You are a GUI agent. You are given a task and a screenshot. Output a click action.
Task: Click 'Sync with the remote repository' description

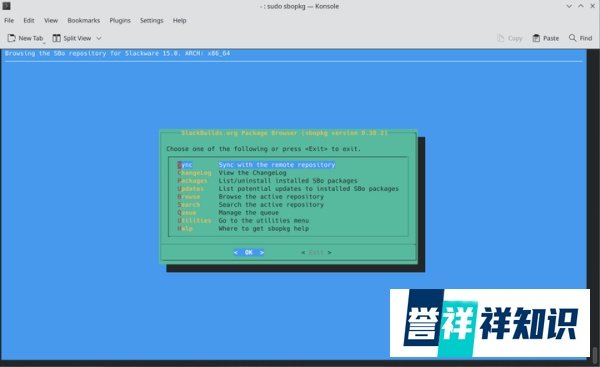point(277,165)
